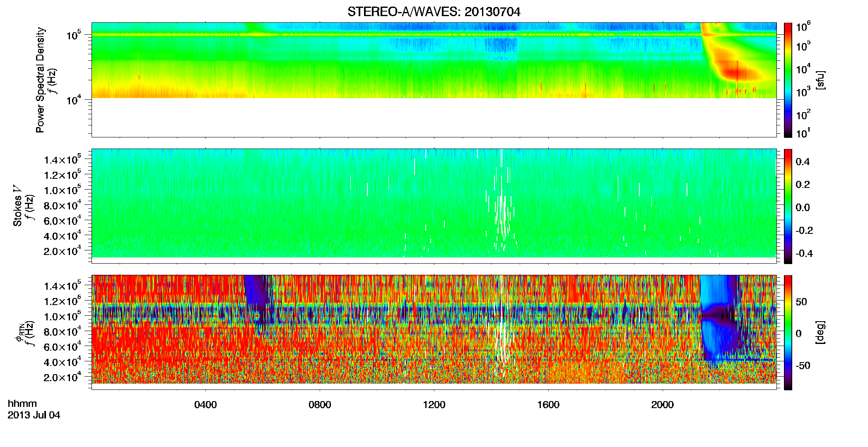Click the degrees color bar of the bottom panel
The image size is (868, 447).
788,332
